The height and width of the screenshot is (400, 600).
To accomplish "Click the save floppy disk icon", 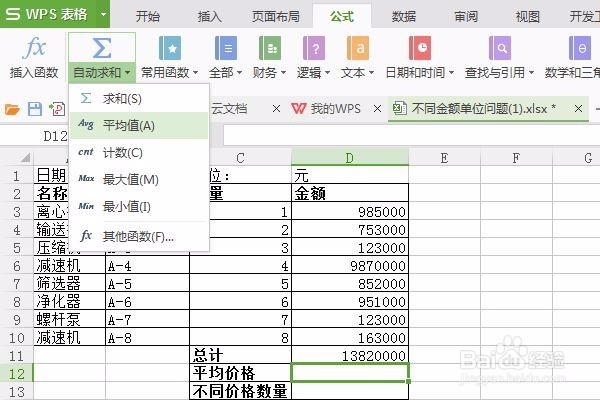I will click(34, 109).
